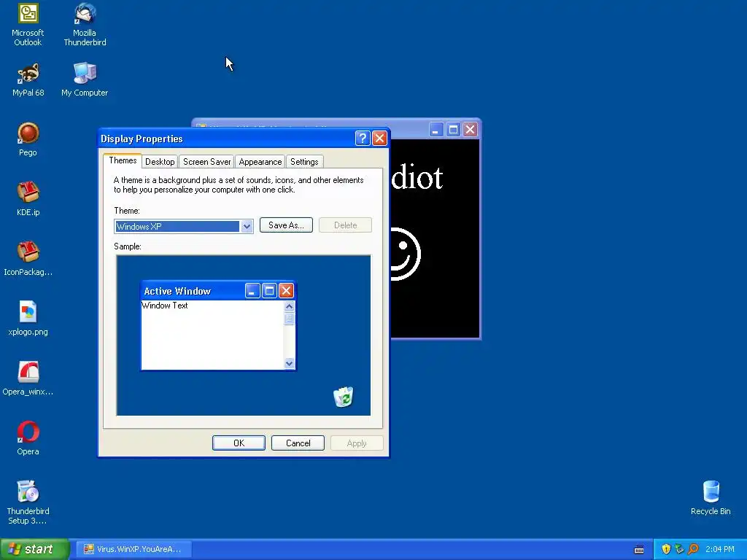Go to the Settings tab

click(x=304, y=162)
